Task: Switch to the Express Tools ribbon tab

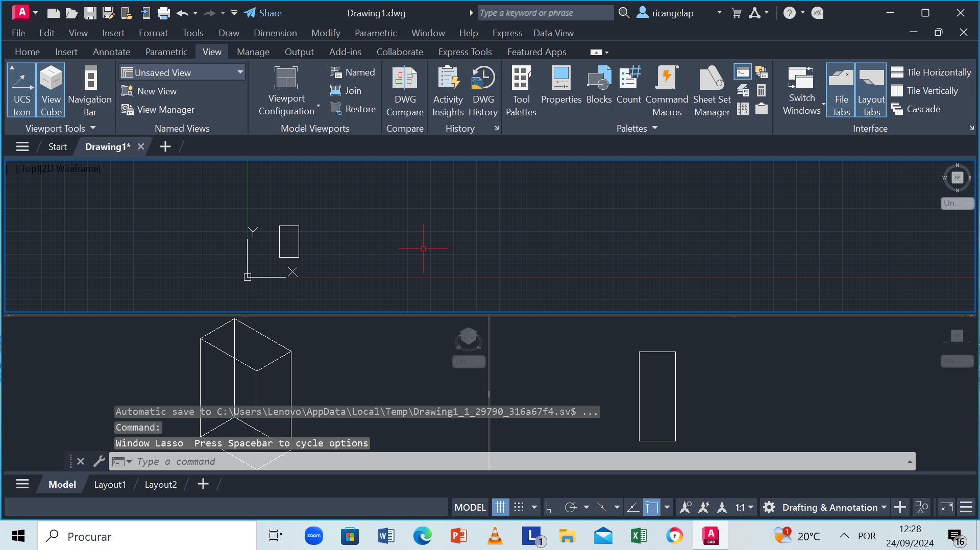Action: click(465, 52)
